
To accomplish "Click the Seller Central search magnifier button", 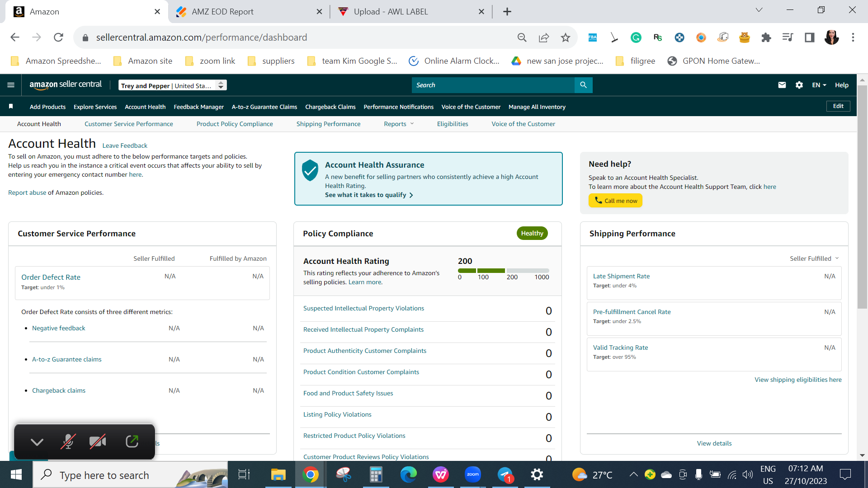I will click(x=583, y=85).
